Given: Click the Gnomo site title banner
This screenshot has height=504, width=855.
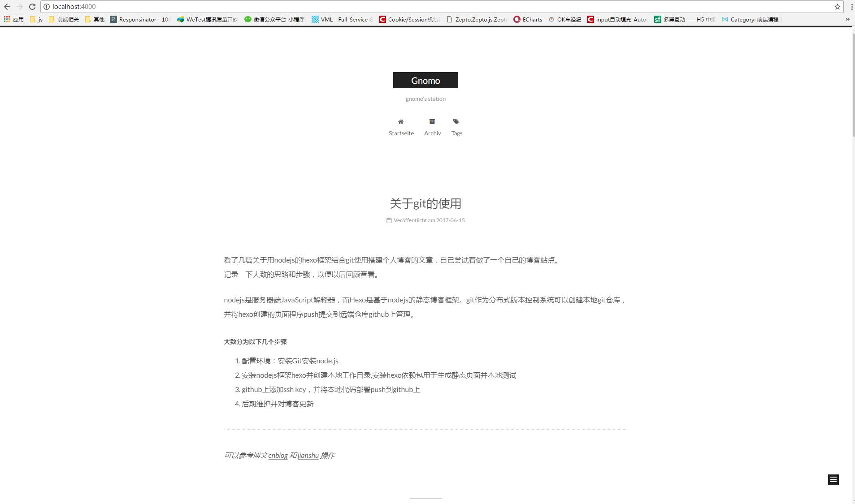Looking at the screenshot, I should pyautogui.click(x=425, y=81).
